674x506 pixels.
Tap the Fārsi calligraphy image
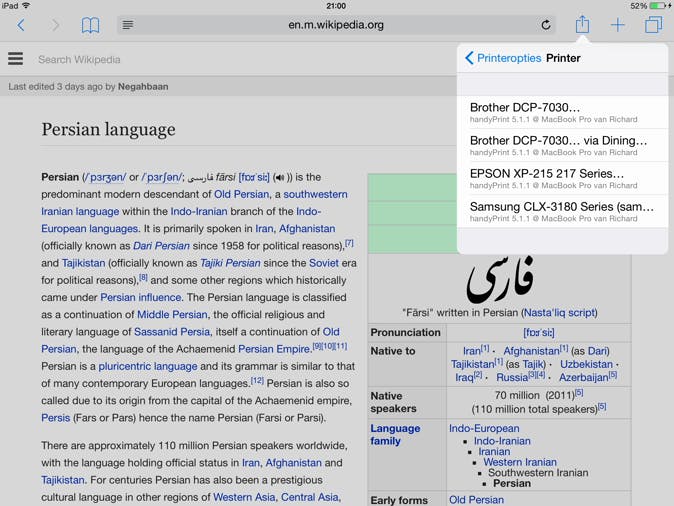(x=500, y=279)
